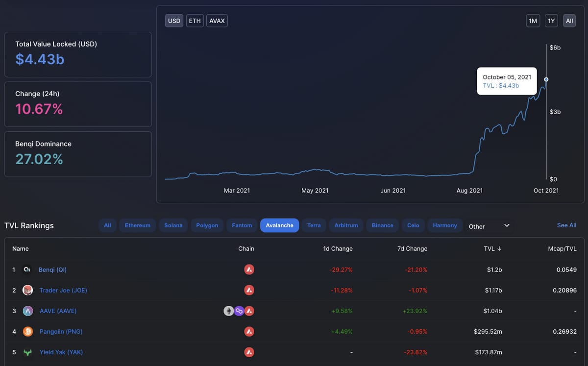The image size is (588, 366).
Task: Select the Fantom chain filter tab
Action: (242, 225)
